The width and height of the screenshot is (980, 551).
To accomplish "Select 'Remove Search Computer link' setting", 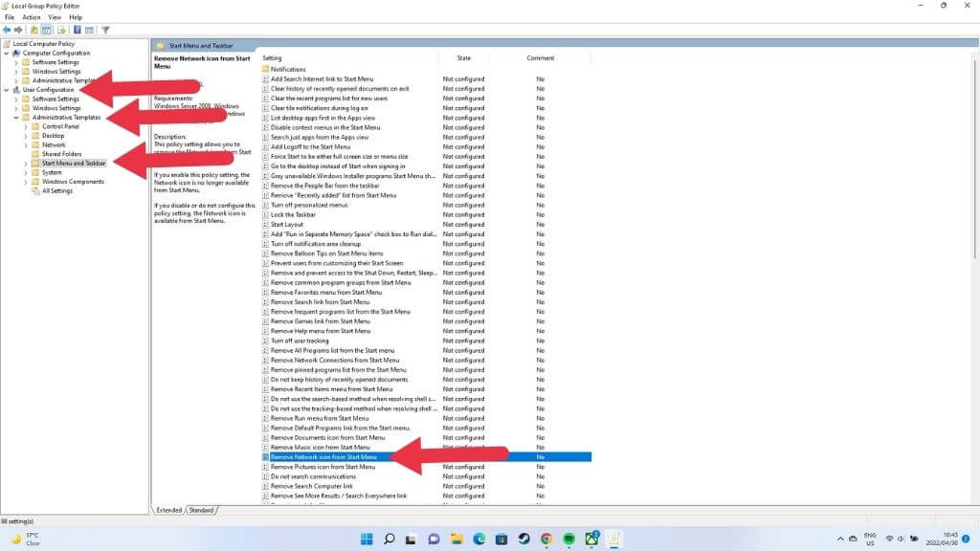I will tap(312, 486).
